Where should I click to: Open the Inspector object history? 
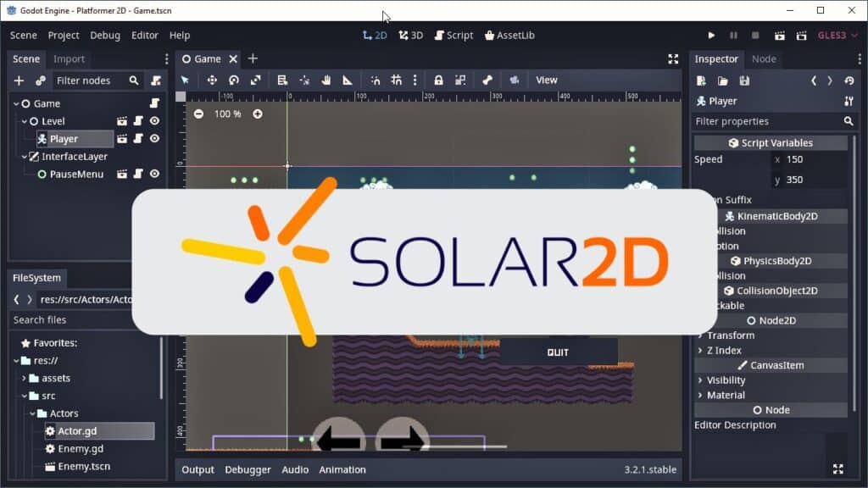pos(849,81)
